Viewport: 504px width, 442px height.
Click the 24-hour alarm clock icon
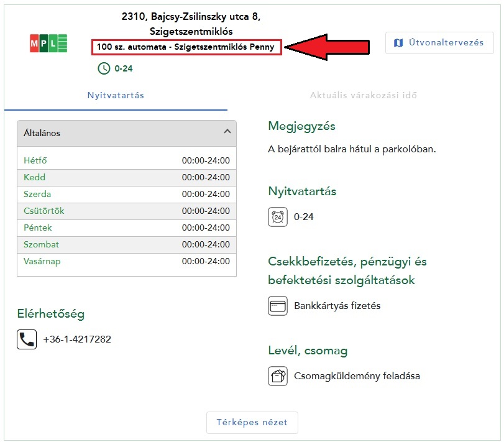click(277, 218)
